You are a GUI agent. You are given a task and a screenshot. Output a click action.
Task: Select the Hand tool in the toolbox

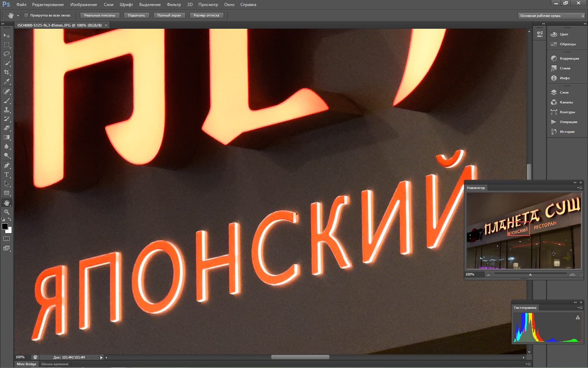[x=7, y=203]
